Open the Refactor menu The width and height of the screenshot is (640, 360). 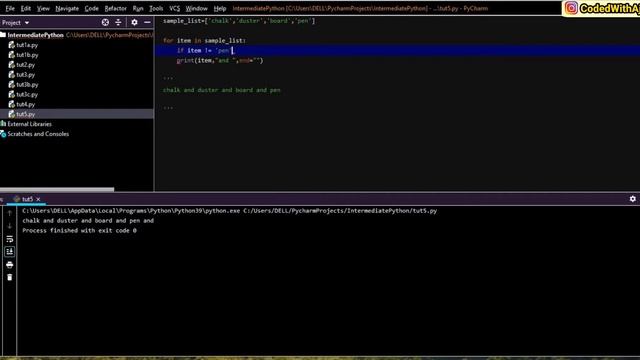pyautogui.click(x=116, y=8)
